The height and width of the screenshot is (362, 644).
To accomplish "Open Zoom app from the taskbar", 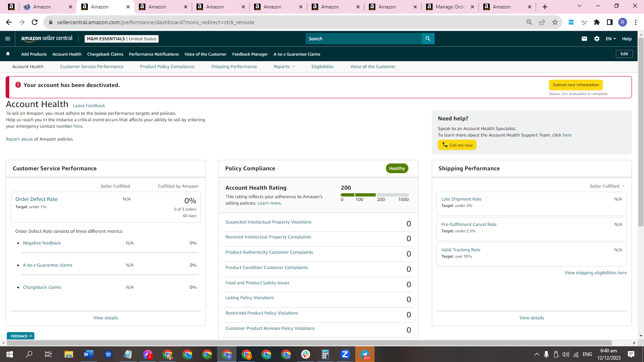I will pyautogui.click(x=345, y=354).
